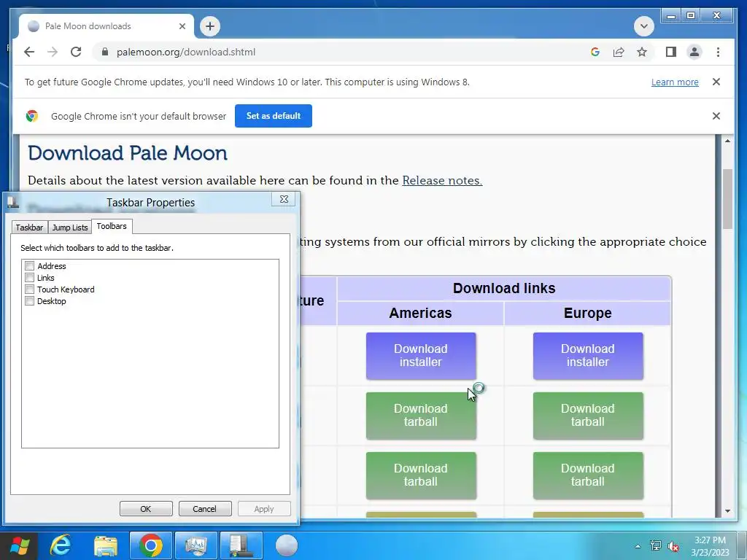The image size is (747, 560).
Task: Open File Explorer from taskbar
Action: click(x=106, y=545)
